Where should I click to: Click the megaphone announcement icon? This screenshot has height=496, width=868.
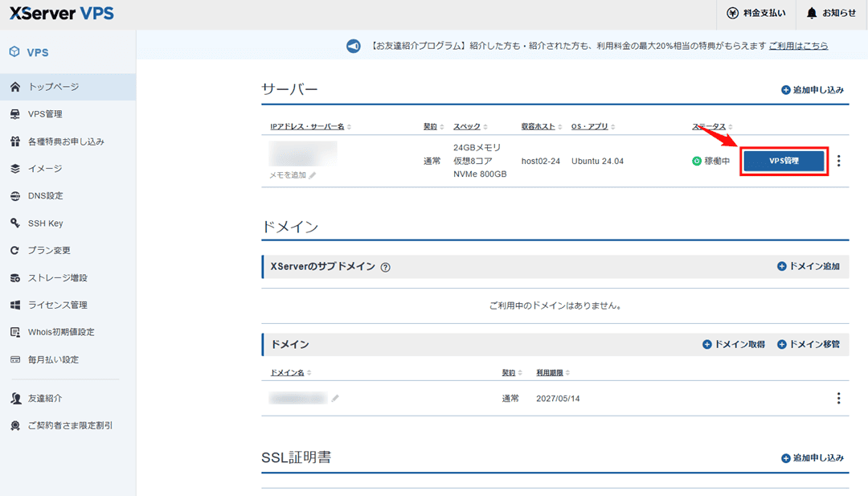tap(353, 46)
